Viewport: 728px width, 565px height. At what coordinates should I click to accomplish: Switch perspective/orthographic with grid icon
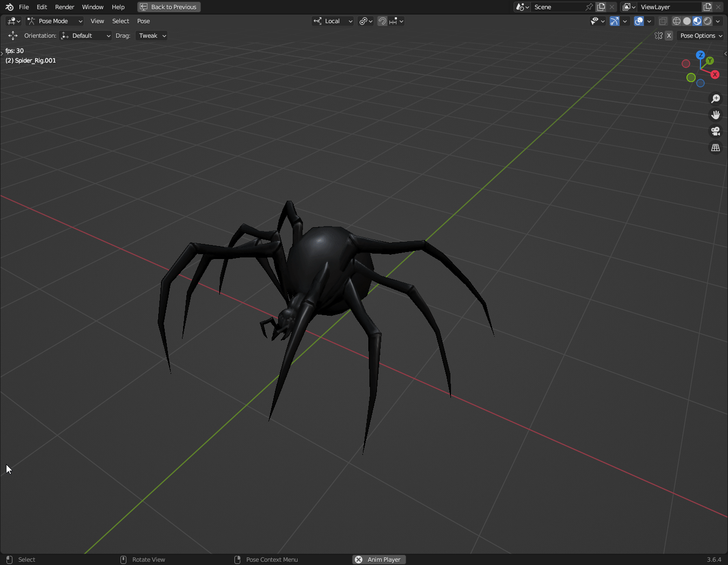click(x=716, y=147)
